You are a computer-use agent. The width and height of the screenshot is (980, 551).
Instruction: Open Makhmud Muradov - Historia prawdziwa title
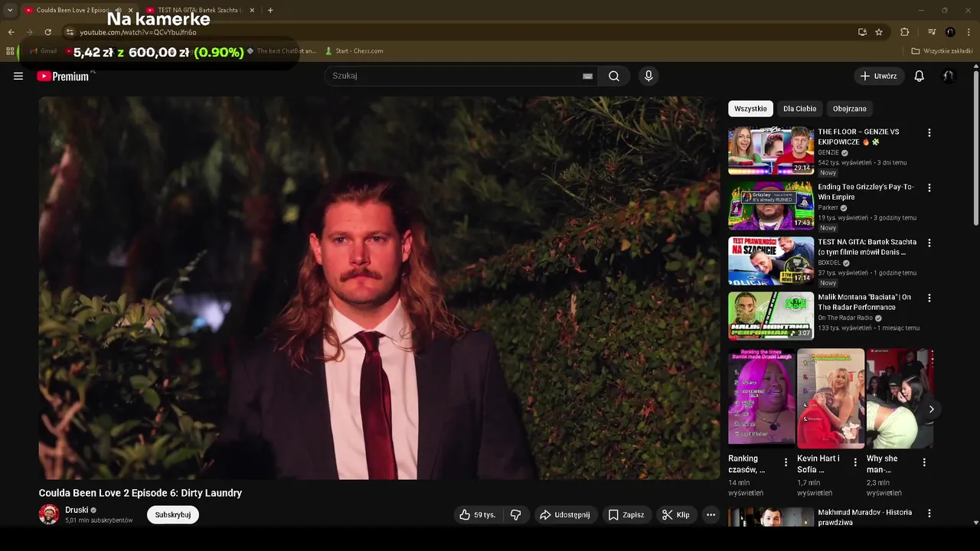pyautogui.click(x=864, y=517)
